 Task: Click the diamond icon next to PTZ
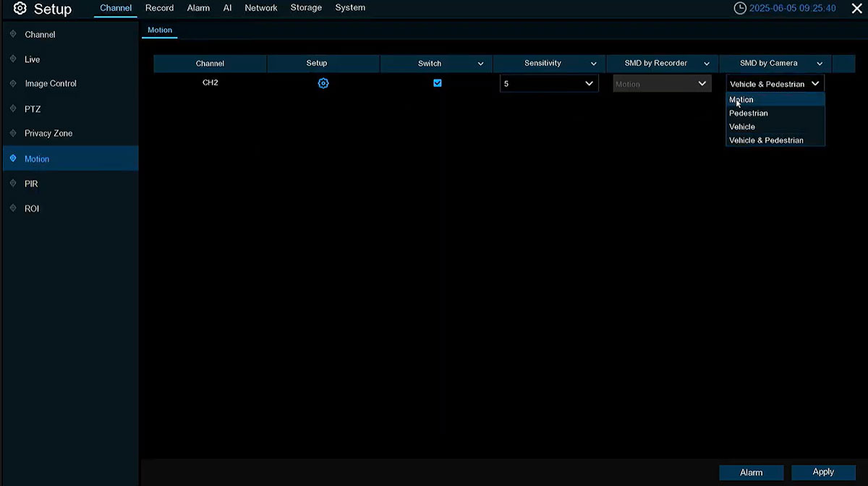(x=13, y=109)
